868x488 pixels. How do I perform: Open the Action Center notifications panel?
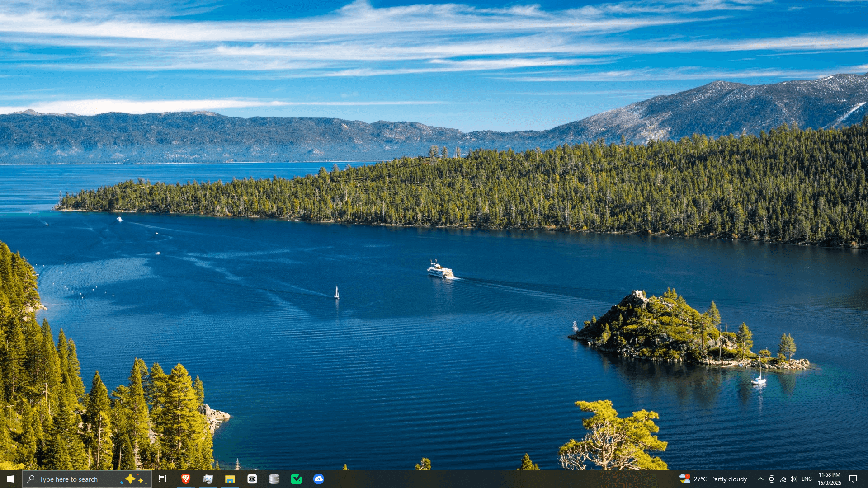click(853, 479)
